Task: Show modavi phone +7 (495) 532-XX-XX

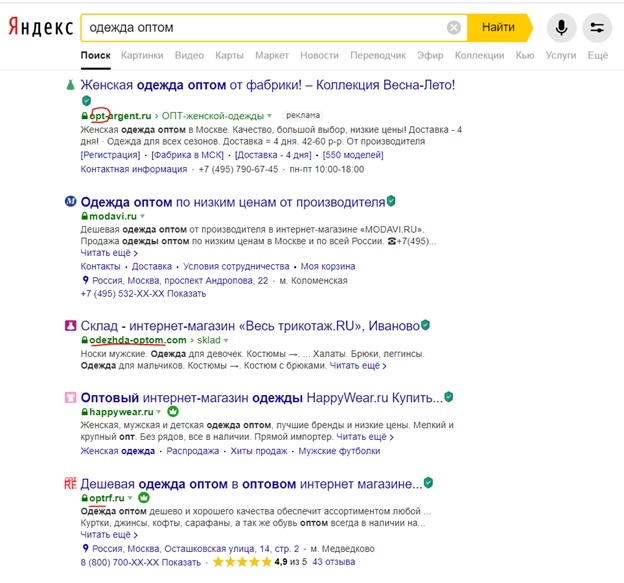Action: pos(143,294)
